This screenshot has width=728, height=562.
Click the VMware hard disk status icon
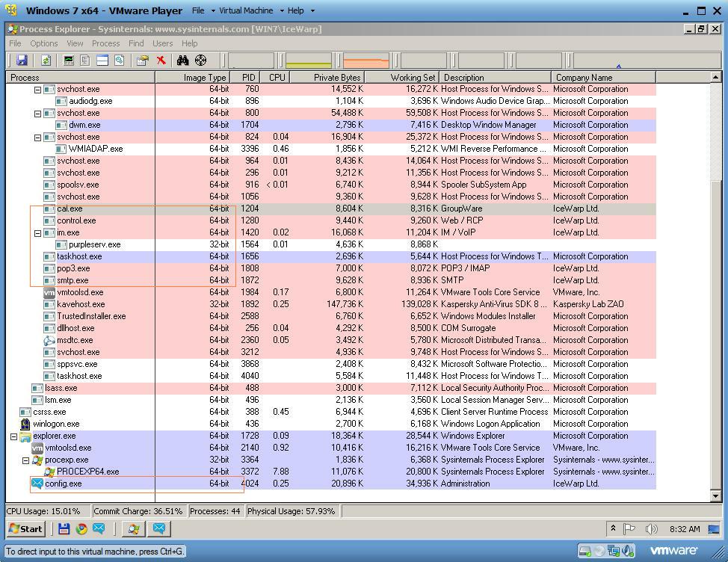(x=585, y=551)
